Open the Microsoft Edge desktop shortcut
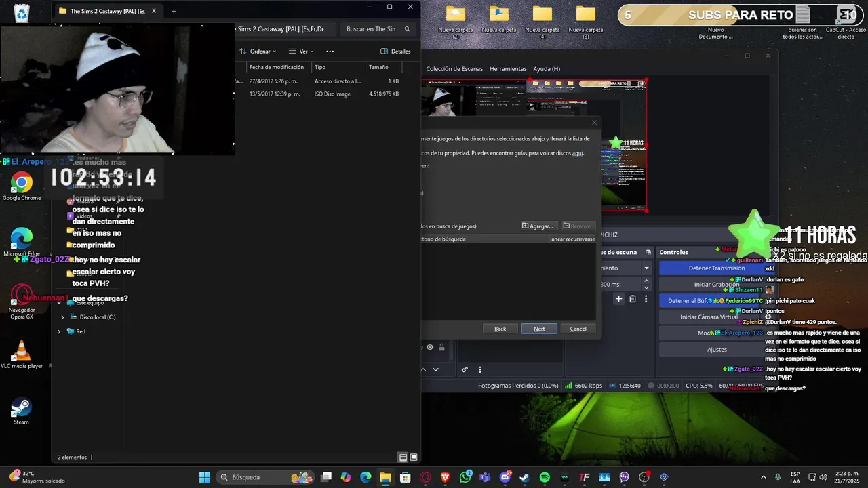This screenshot has width=868, height=488. (x=21, y=242)
